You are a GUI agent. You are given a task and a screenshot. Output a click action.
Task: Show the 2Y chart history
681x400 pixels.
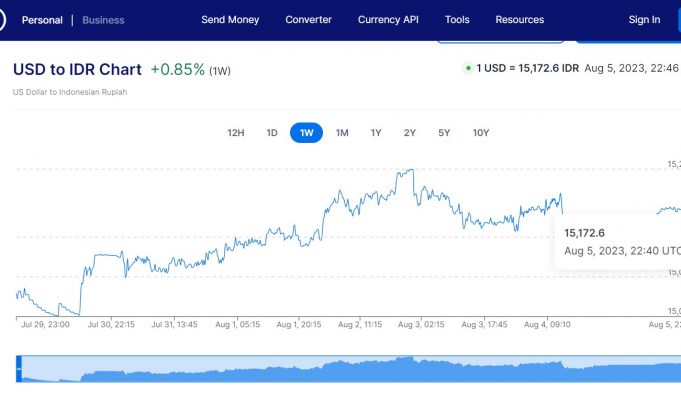410,133
